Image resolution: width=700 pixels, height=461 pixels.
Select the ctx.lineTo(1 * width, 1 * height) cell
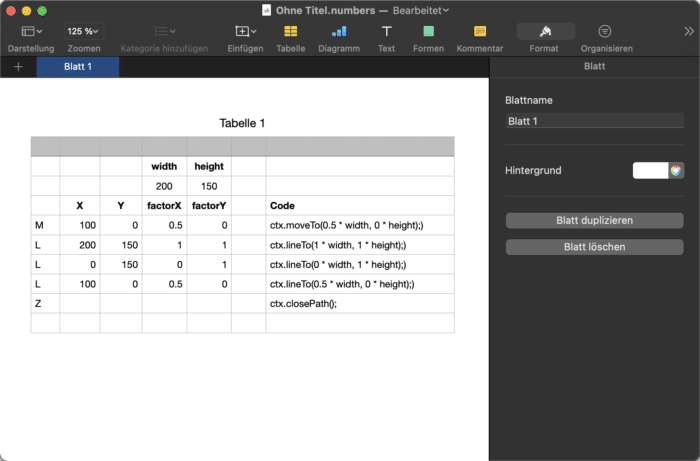point(360,245)
